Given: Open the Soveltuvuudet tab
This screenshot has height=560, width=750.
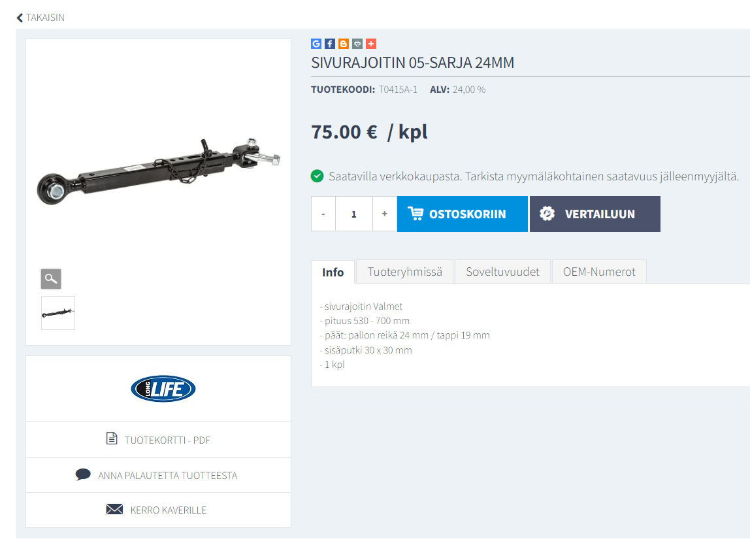Looking at the screenshot, I should click(x=502, y=272).
